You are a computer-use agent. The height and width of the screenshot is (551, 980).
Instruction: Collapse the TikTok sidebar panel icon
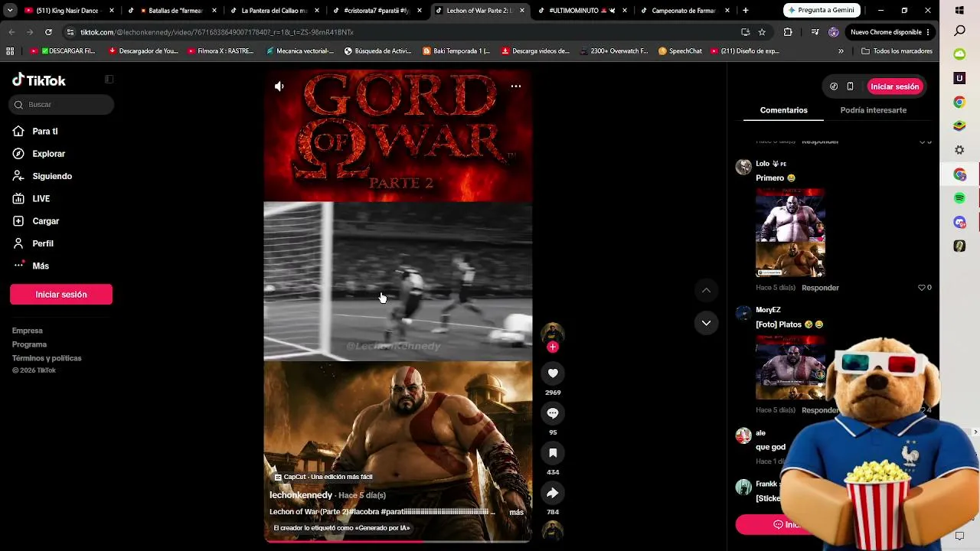pyautogui.click(x=109, y=80)
